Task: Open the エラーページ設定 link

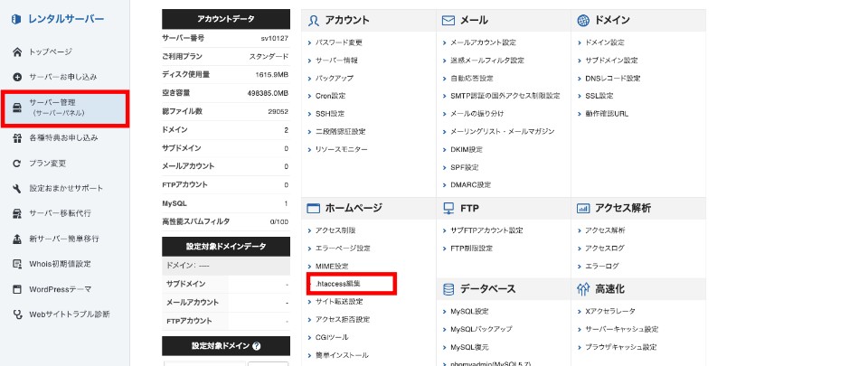Action: pyautogui.click(x=343, y=249)
